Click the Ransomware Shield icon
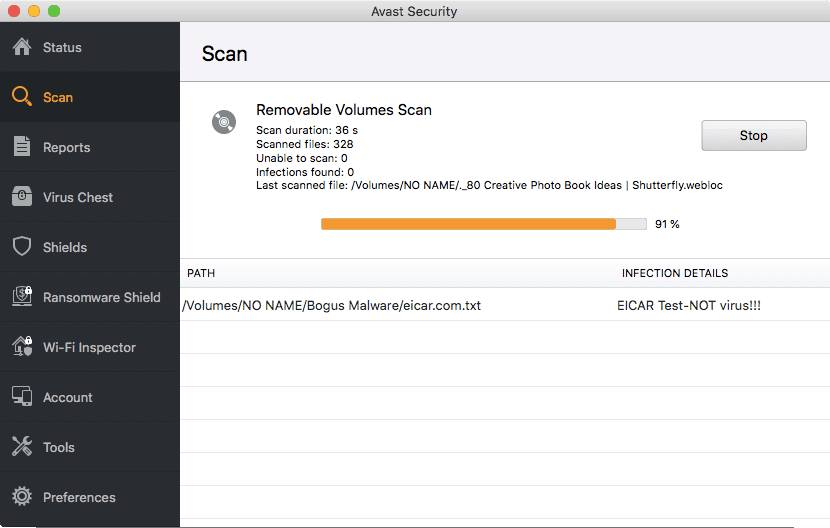 tap(22, 296)
